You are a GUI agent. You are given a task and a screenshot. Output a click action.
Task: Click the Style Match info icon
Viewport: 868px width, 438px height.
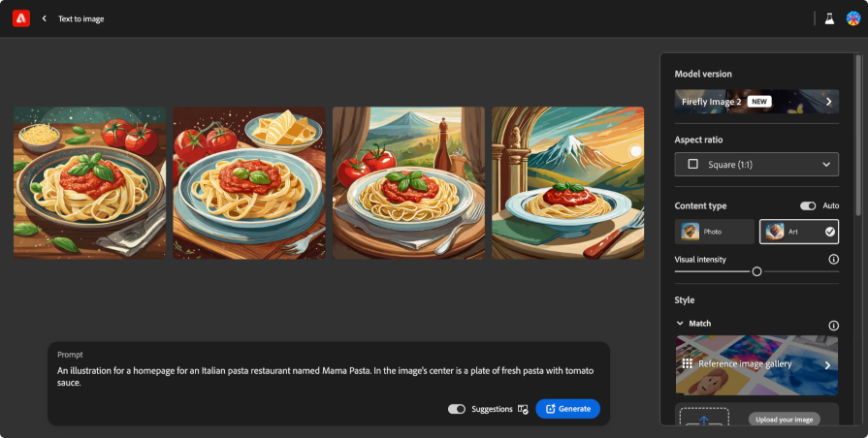[x=833, y=325]
